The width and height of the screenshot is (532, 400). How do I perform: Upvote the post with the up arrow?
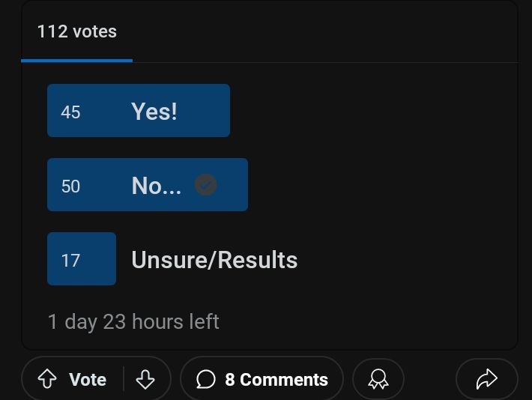click(47, 380)
